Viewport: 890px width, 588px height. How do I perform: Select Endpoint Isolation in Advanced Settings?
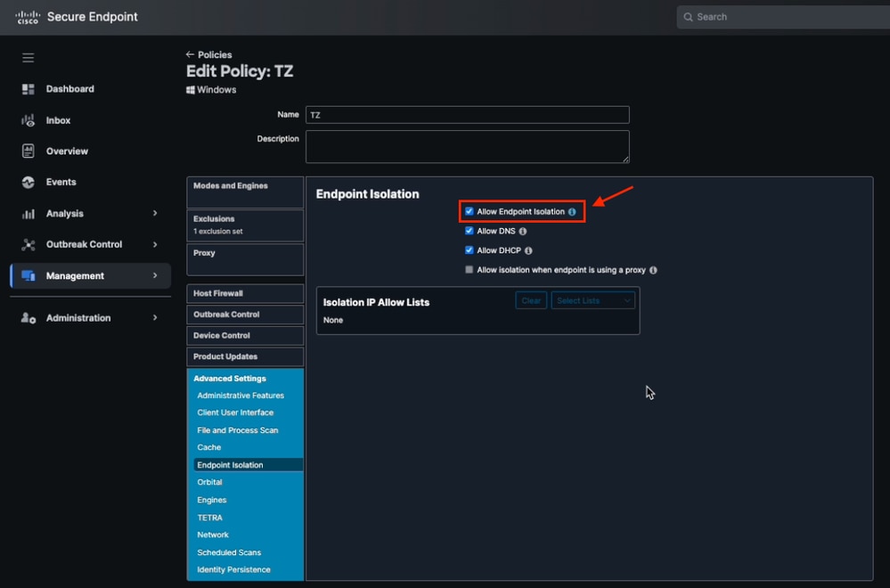coord(248,465)
